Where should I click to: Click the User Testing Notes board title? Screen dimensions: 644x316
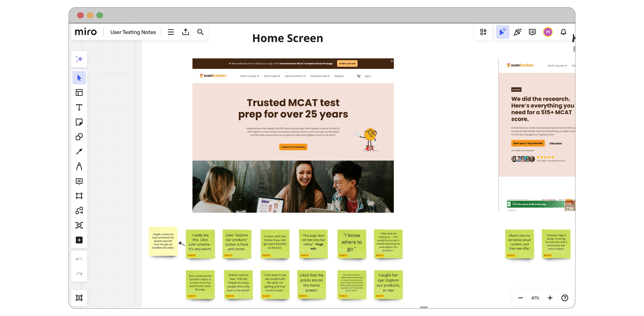(x=133, y=32)
